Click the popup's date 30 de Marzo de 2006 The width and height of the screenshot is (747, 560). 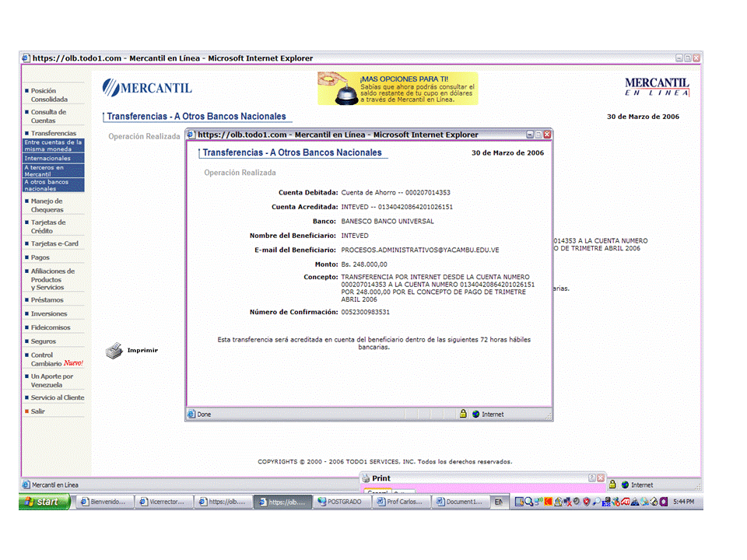[508, 153]
